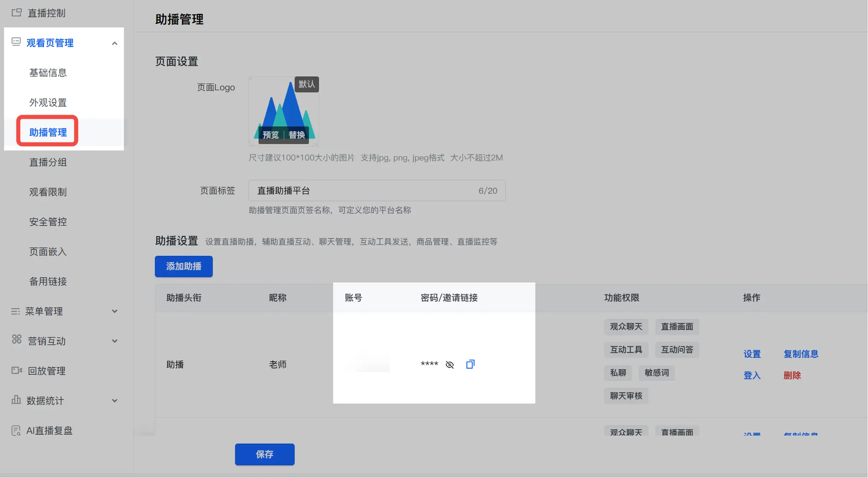Click the 敏感词 permission tag
Image resolution: width=868 pixels, height=478 pixels.
[657, 373]
